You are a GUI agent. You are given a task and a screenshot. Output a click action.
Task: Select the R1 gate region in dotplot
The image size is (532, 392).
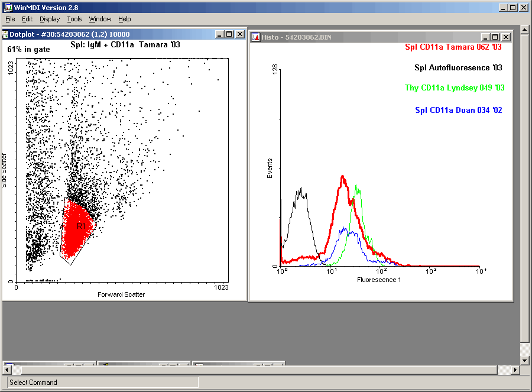point(81,226)
